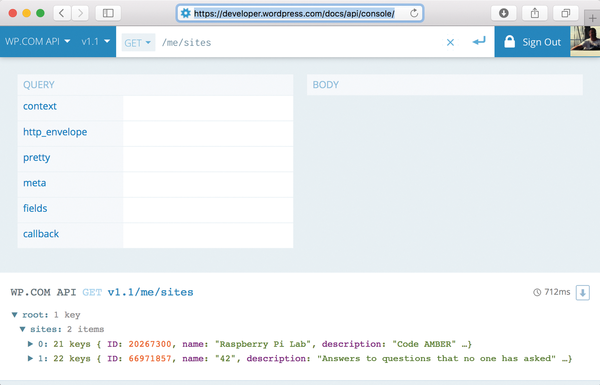Click Sign Out
This screenshot has width=600, height=385.
tap(541, 42)
